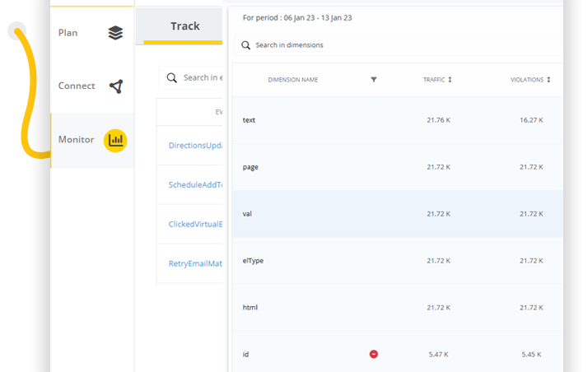Image resolution: width=588 pixels, height=372 pixels.
Task: Switch to the Track tab
Action: coord(184,26)
